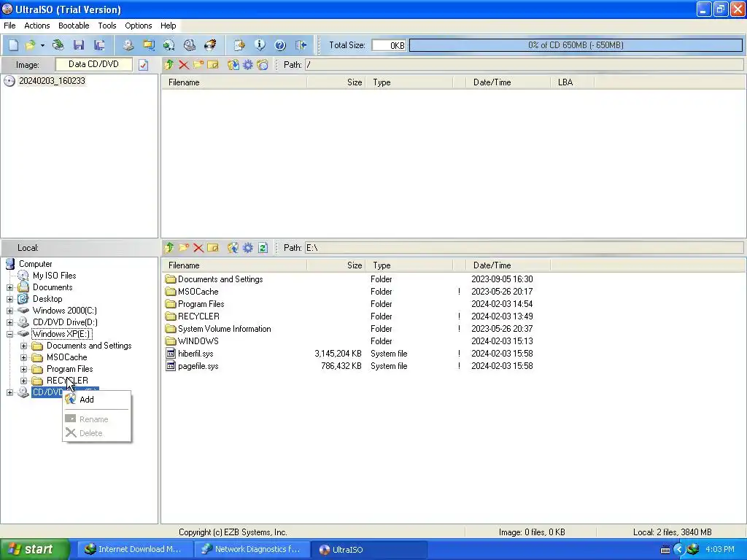Click the keyboard icon in system tray
This screenshot has height=560, width=747.
(x=665, y=550)
